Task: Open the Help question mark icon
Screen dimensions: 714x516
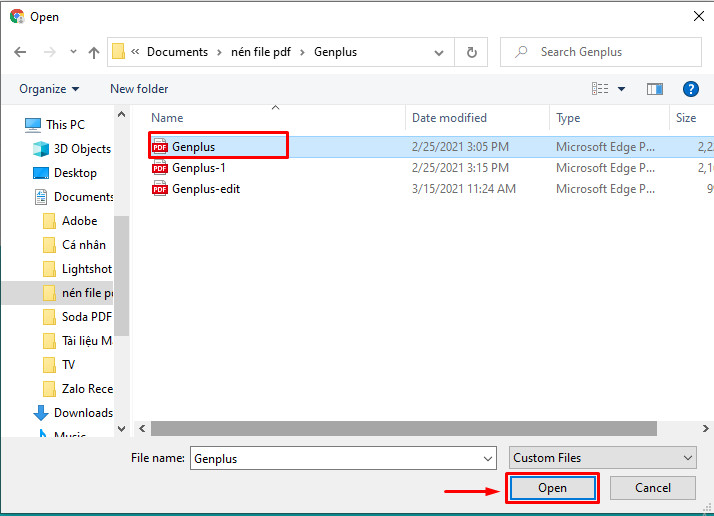Action: point(689,89)
